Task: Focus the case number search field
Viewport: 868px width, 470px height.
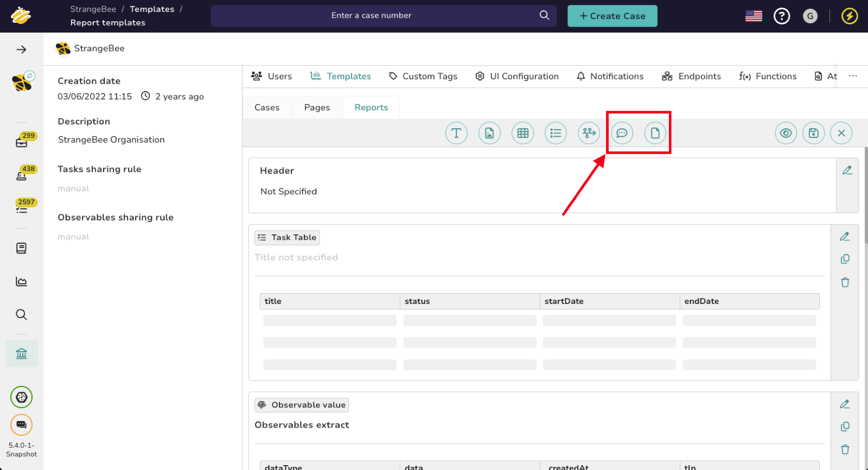Action: click(x=372, y=16)
